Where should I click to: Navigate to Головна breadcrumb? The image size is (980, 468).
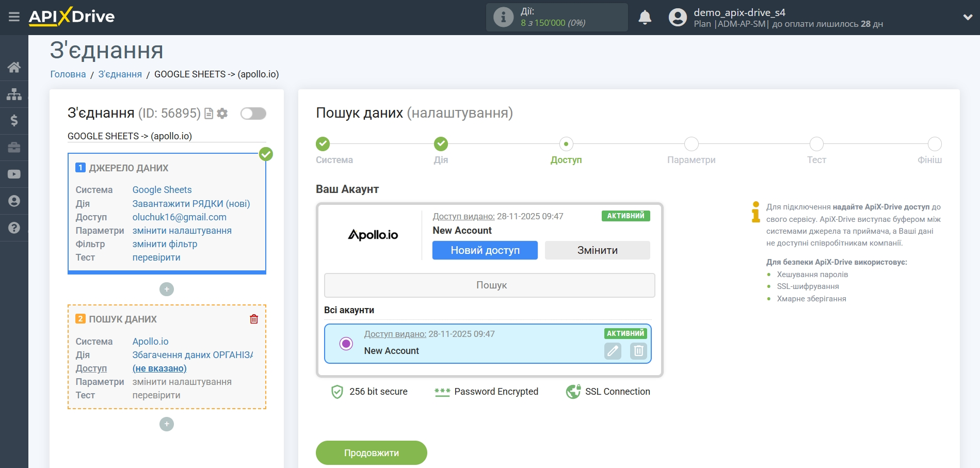click(x=67, y=74)
